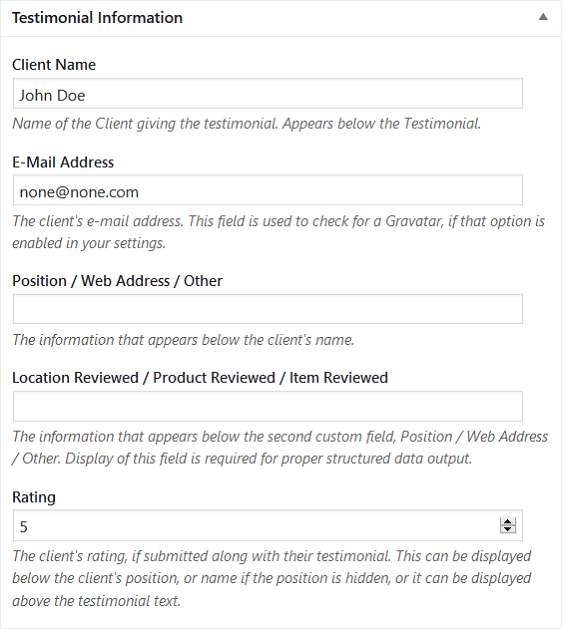Select the empty Position / Web Address / Other field

pyautogui.click(x=268, y=309)
